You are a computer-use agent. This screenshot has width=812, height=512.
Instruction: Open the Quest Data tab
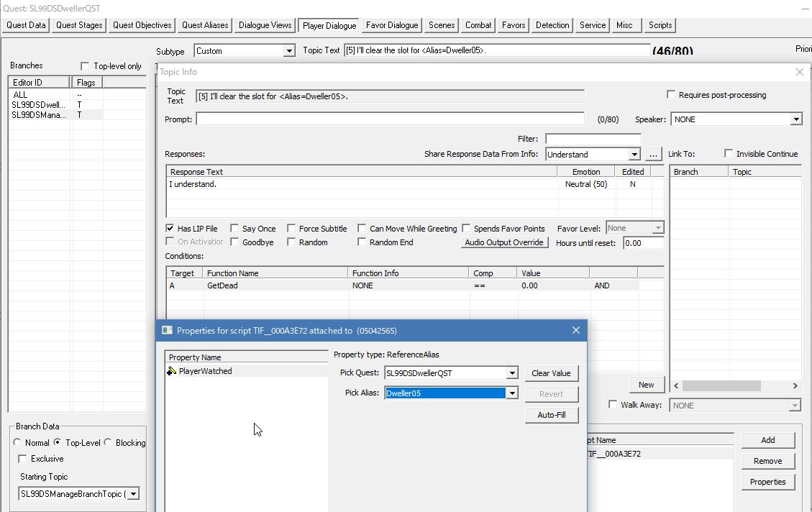coord(26,25)
